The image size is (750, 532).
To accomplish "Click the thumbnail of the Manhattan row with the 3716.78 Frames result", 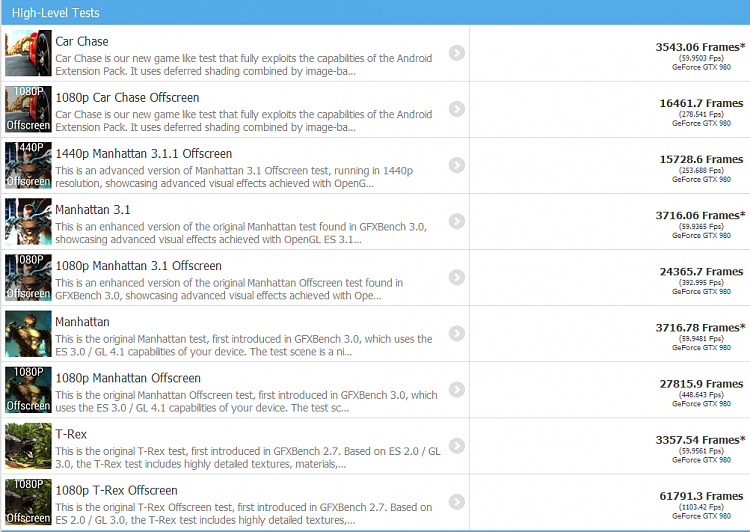I will click(x=28, y=333).
